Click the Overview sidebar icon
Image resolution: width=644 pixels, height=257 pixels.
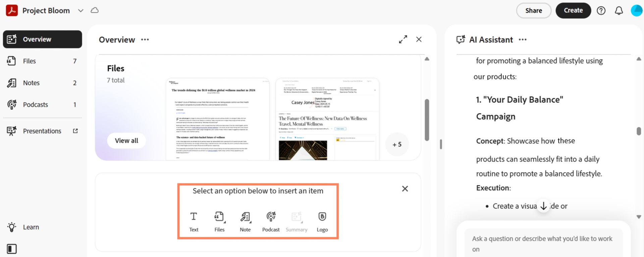(12, 39)
